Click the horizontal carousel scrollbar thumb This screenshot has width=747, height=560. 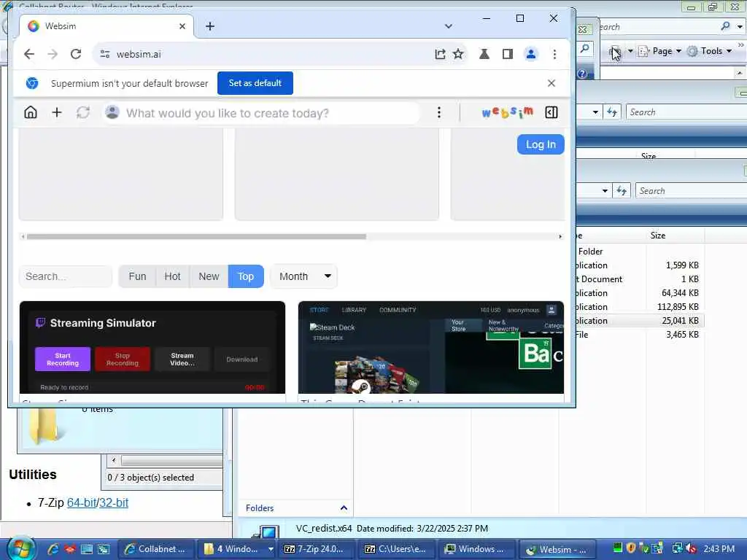pyautogui.click(x=196, y=237)
